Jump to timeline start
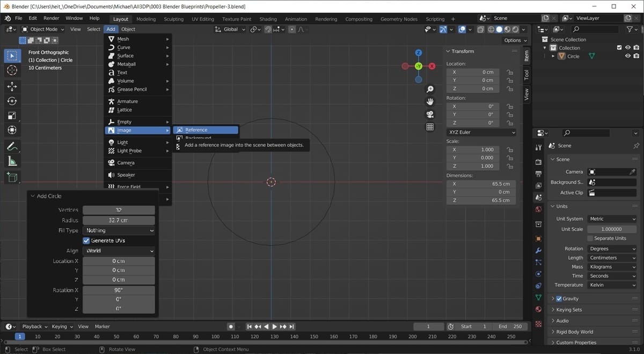 (x=250, y=326)
